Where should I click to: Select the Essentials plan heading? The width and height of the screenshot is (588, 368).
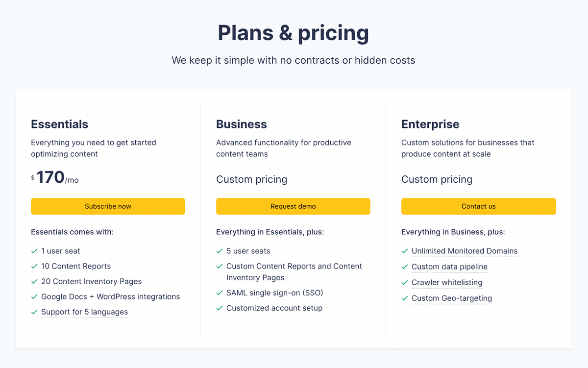point(60,124)
